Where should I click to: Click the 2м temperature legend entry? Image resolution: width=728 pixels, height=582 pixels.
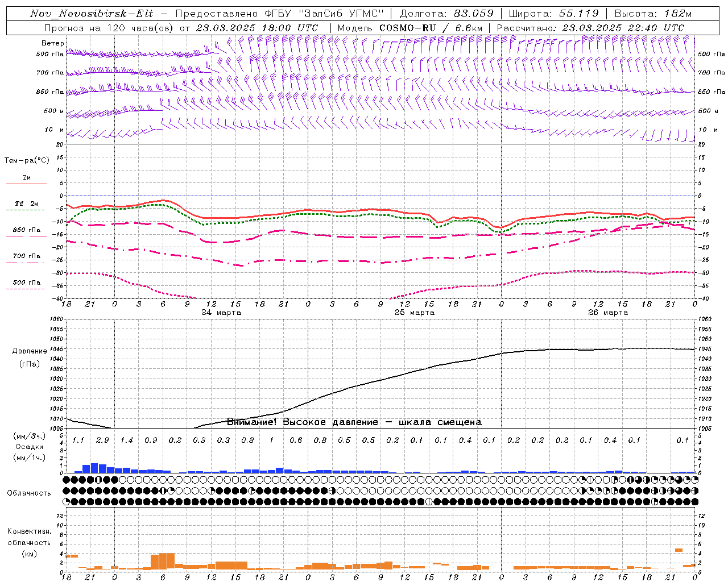tap(26, 178)
